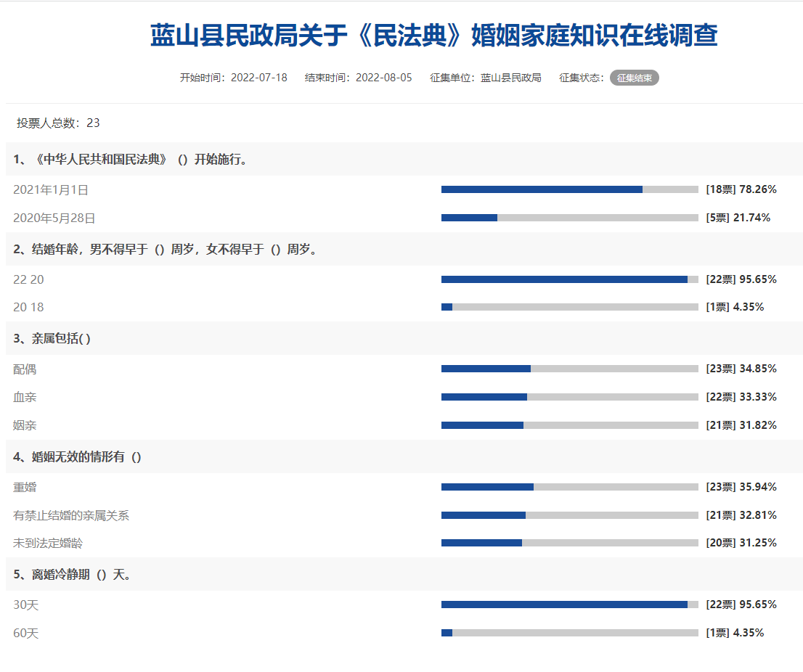Click the 血亲 option text
This screenshot has height=672, width=803.
click(25, 397)
